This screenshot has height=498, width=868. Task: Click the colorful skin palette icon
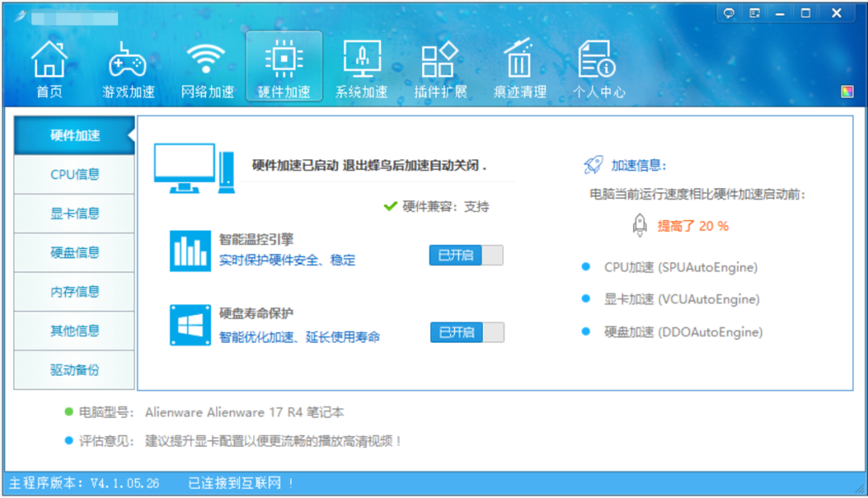point(847,92)
